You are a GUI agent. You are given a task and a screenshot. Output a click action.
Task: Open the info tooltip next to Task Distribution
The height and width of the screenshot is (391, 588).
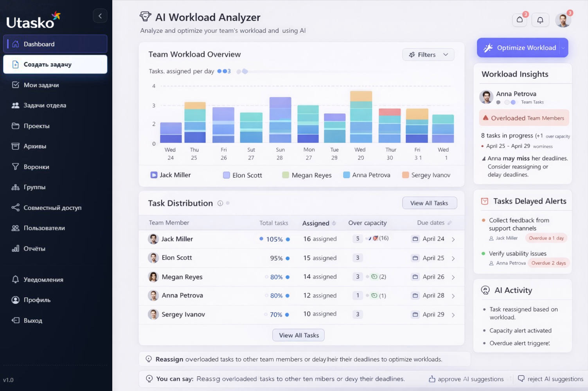(x=220, y=203)
